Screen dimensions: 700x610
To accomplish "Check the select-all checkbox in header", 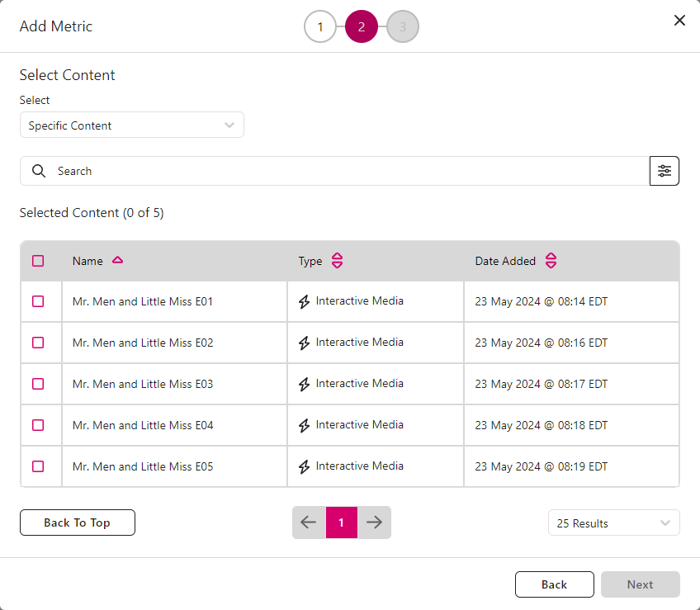I will click(x=38, y=261).
